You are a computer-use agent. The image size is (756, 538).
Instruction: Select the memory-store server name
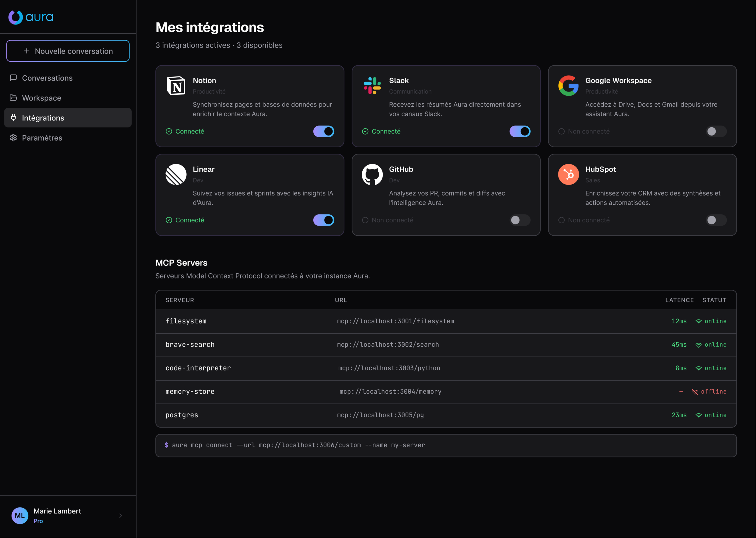click(190, 392)
